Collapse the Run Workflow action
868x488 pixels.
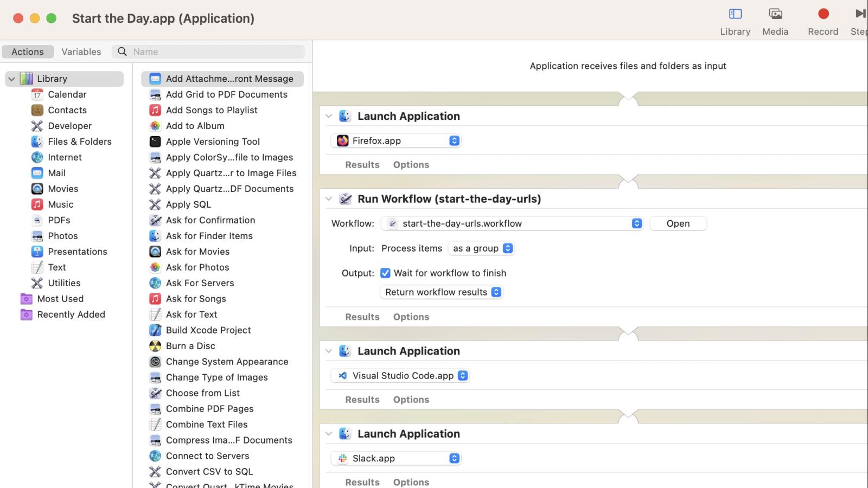click(x=329, y=198)
